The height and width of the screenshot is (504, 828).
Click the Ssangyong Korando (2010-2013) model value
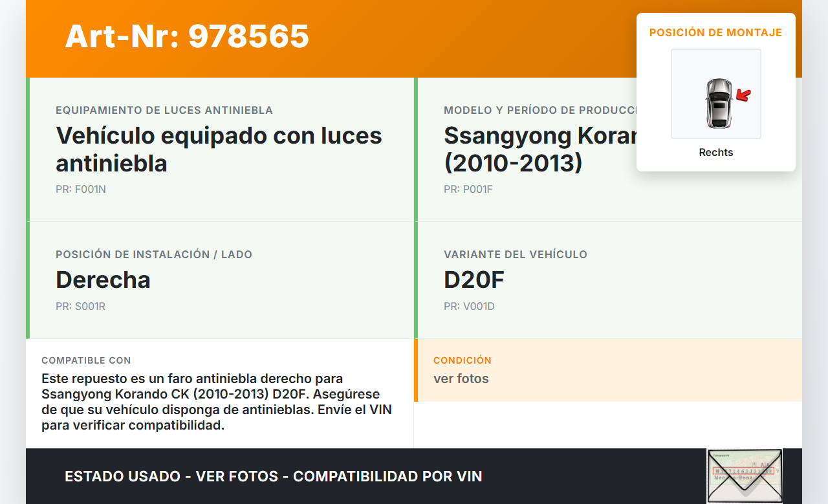[540, 149]
